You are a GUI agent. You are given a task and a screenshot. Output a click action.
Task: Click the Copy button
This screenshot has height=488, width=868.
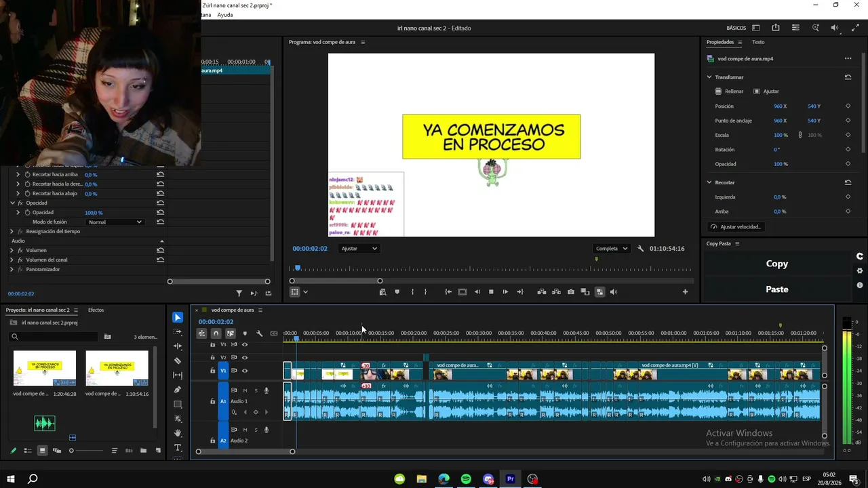[x=777, y=264]
